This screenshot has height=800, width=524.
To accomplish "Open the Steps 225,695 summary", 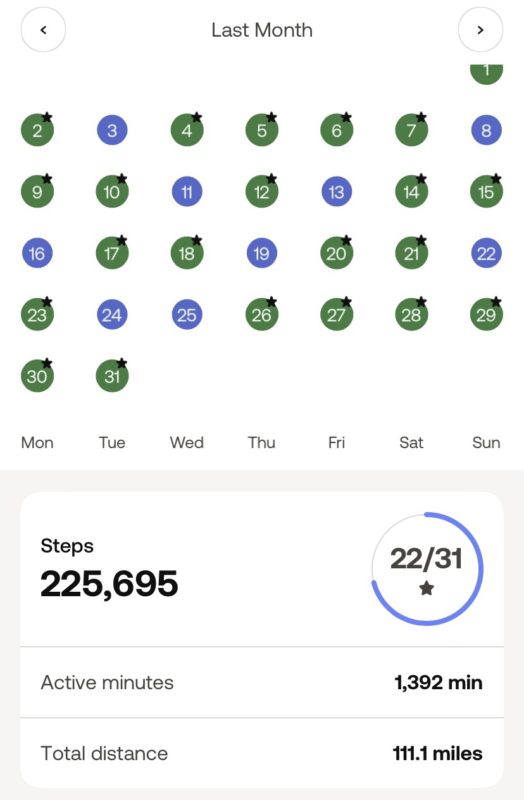I will click(x=109, y=569).
